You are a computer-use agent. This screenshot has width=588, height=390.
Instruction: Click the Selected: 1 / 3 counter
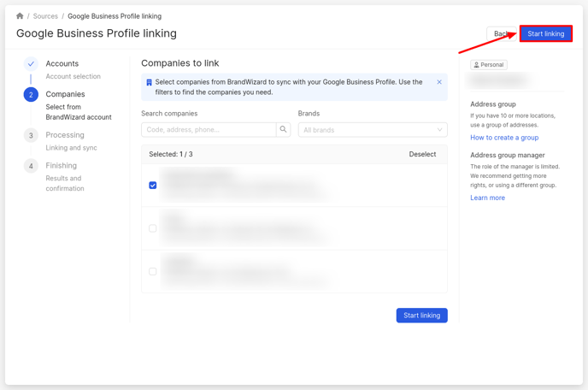click(x=171, y=154)
